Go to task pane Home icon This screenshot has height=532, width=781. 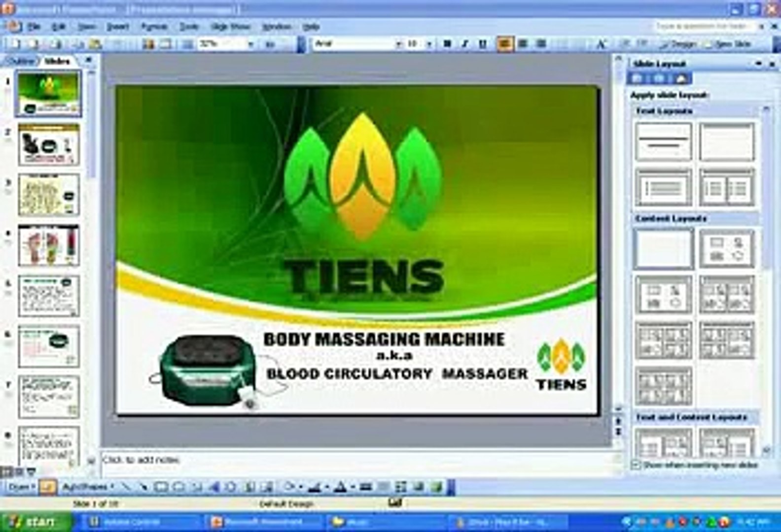click(x=681, y=78)
